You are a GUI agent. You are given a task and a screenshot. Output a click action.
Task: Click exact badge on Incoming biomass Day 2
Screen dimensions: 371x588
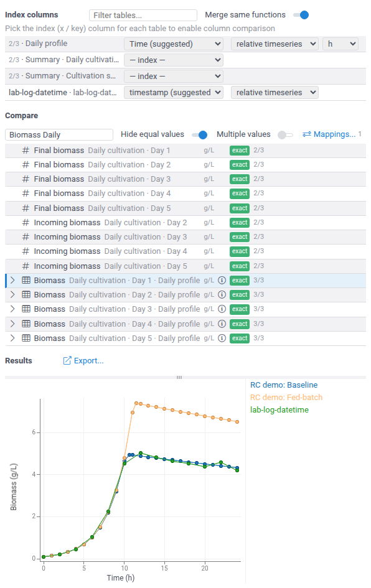239,222
